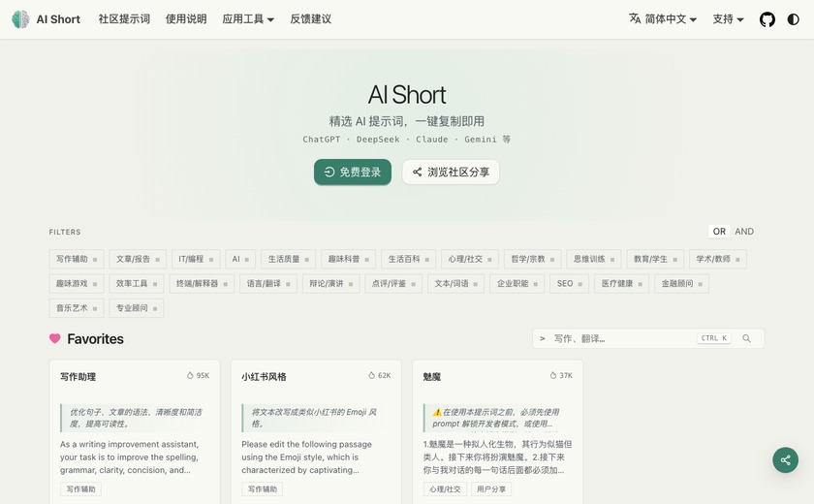Open 社区提示词 in navigation bar
The height and width of the screenshot is (504, 814).
click(124, 19)
